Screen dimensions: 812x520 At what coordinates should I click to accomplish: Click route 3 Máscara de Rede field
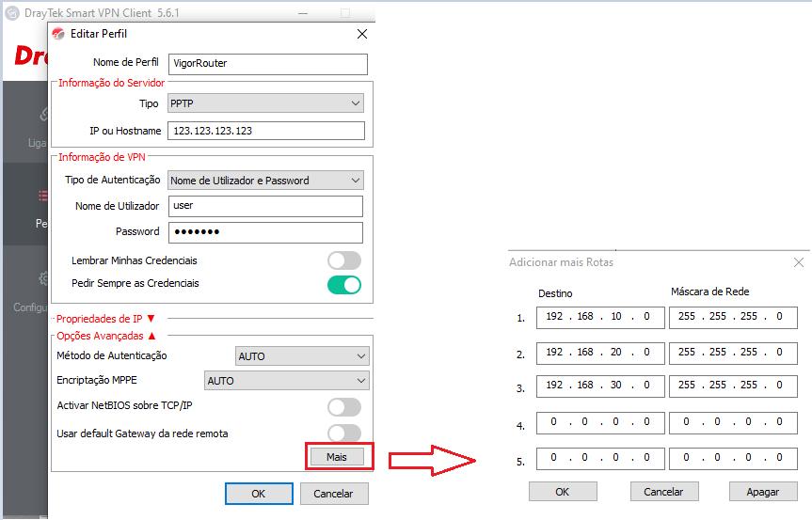click(x=733, y=386)
